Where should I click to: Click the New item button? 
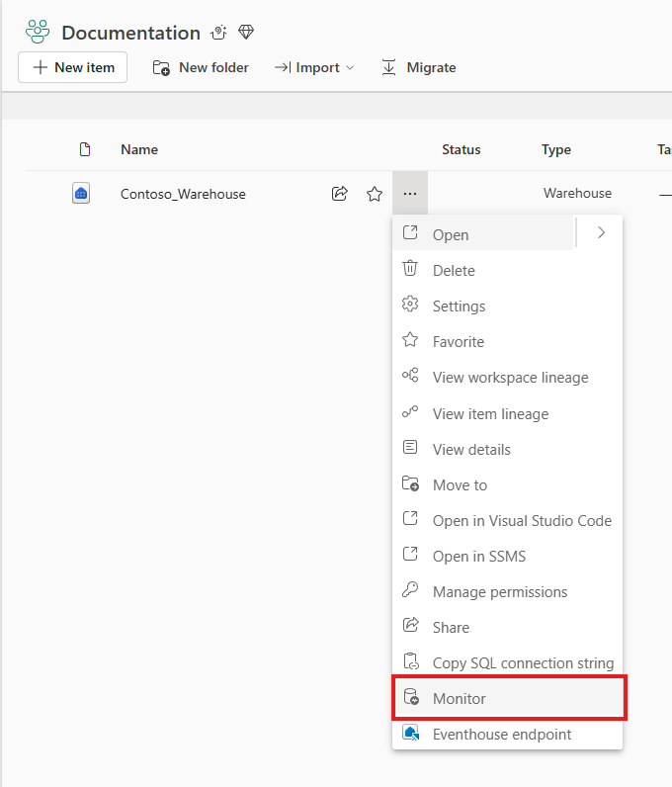(x=73, y=67)
